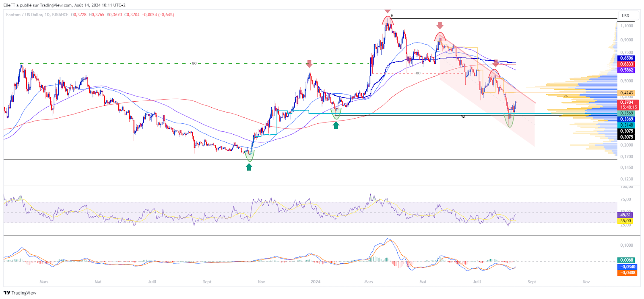The height and width of the screenshot is (299, 644).
Task: Click the purple 45,31 RSI value label
Action: click(x=625, y=215)
